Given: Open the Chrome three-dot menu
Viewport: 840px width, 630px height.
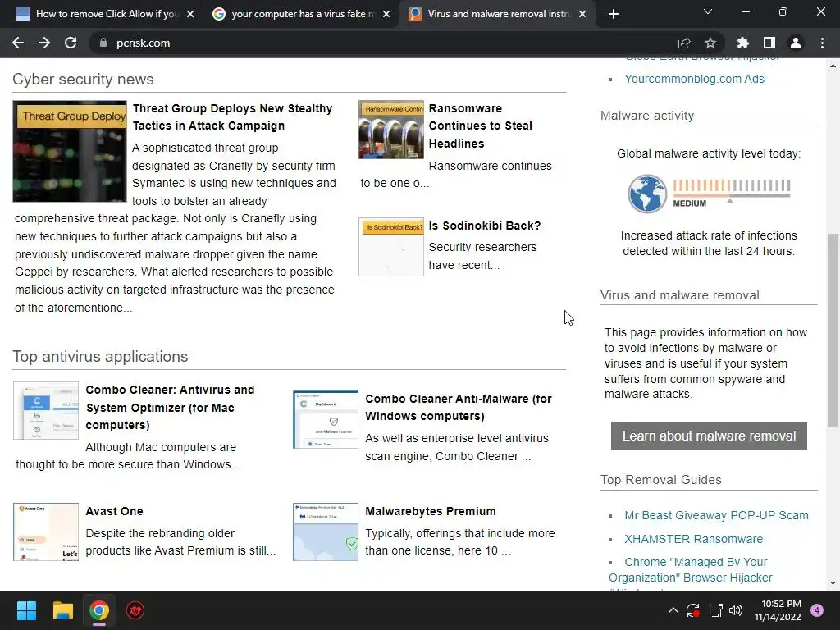Looking at the screenshot, I should [822, 43].
